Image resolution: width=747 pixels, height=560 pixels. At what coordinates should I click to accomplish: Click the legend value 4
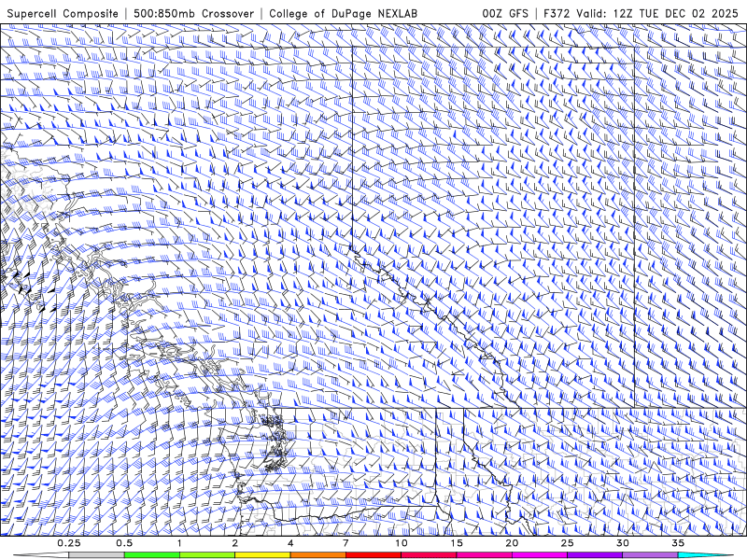click(x=290, y=543)
